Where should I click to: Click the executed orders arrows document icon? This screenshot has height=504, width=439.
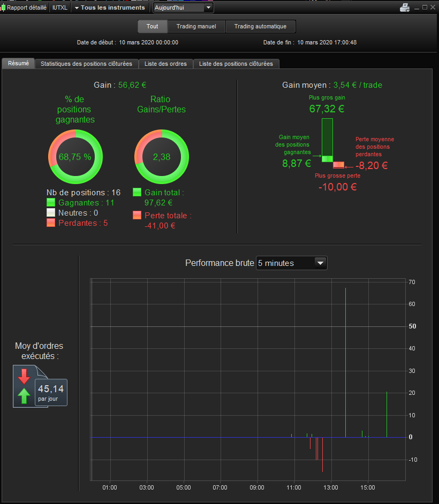click(x=40, y=386)
